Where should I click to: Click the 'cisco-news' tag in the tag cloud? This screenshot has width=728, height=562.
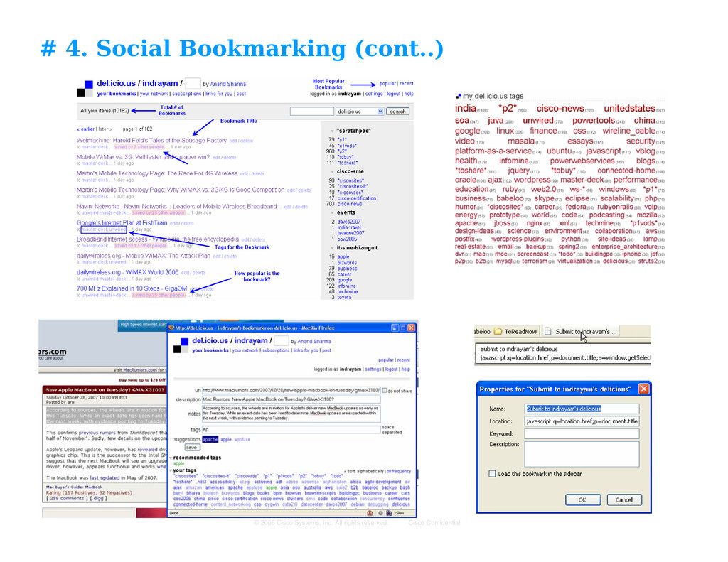pyautogui.click(x=560, y=109)
